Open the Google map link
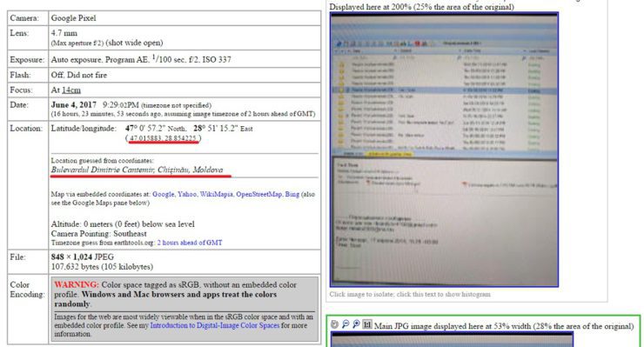 (x=163, y=194)
